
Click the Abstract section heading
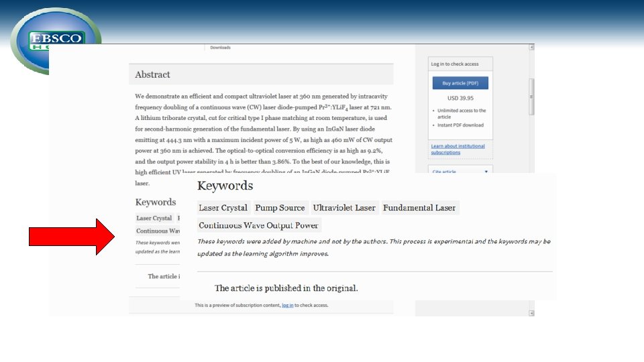click(152, 74)
